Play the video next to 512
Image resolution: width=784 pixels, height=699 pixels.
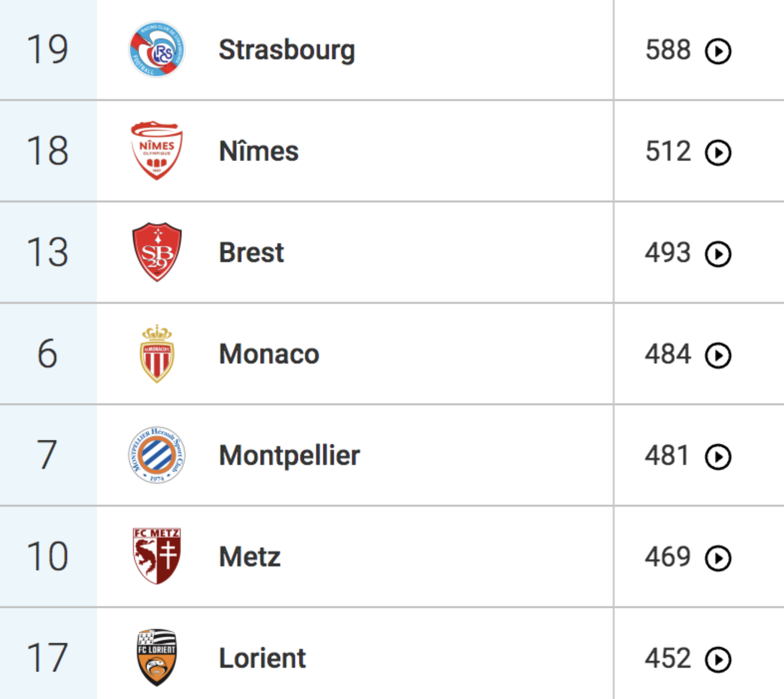coord(718,153)
